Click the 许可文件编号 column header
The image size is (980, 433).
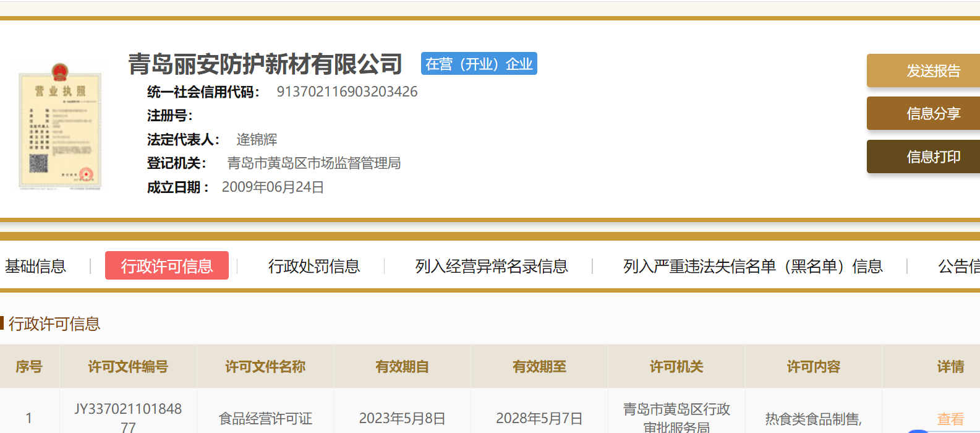(128, 366)
